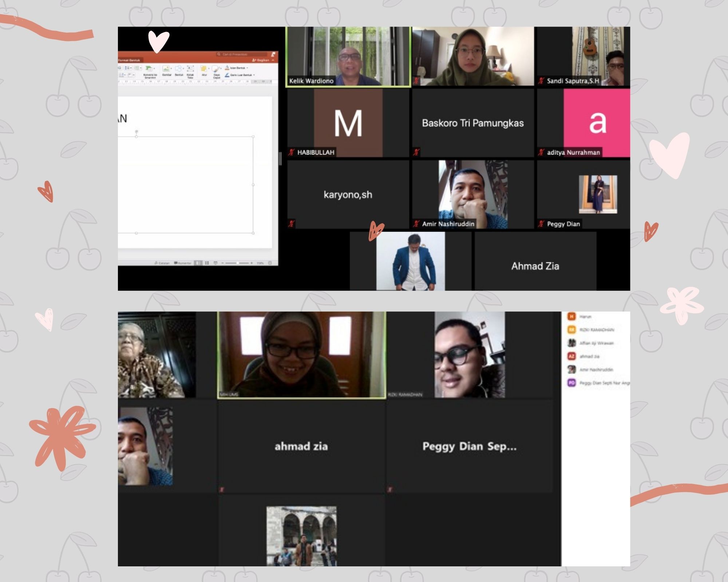
Task: Click the zoom in plus icon
Action: (252, 263)
